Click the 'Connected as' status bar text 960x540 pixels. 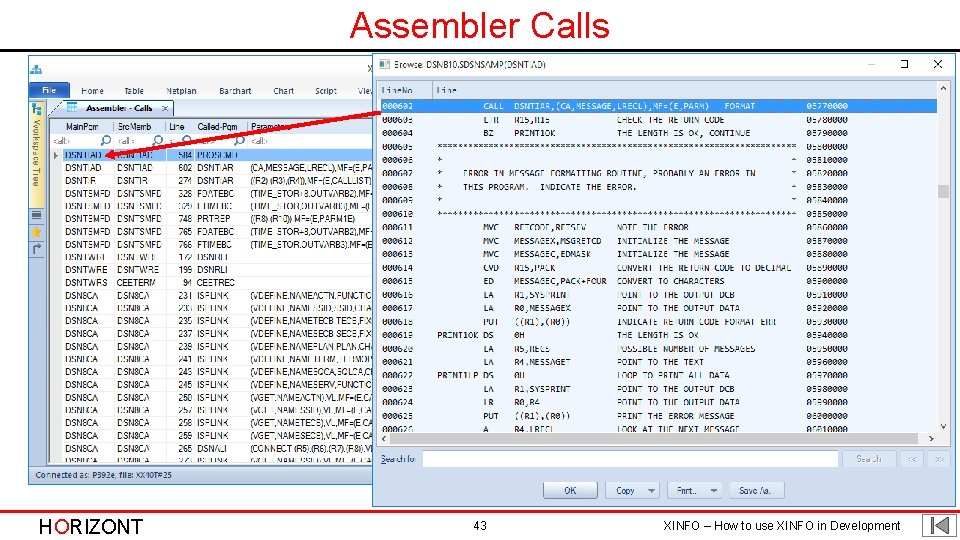[103, 475]
